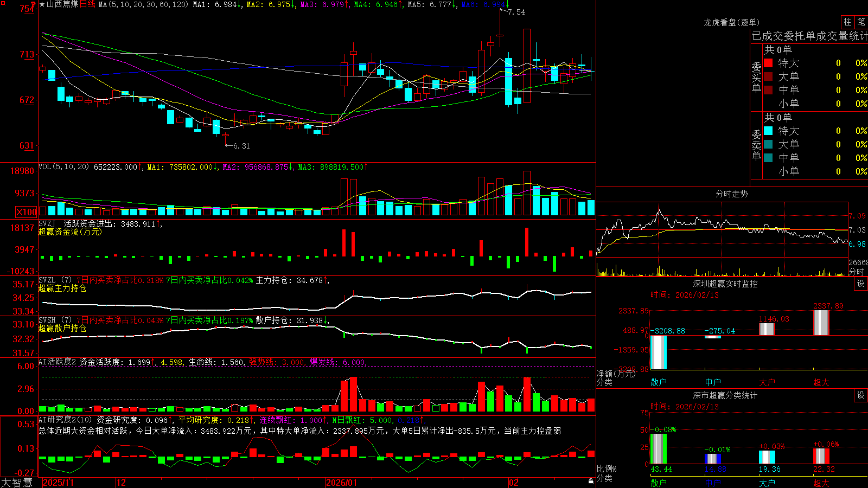Click the 中户 14.88 bar in 深市超赢分类统计
Viewport: 868px width, 488px height.
point(713,459)
